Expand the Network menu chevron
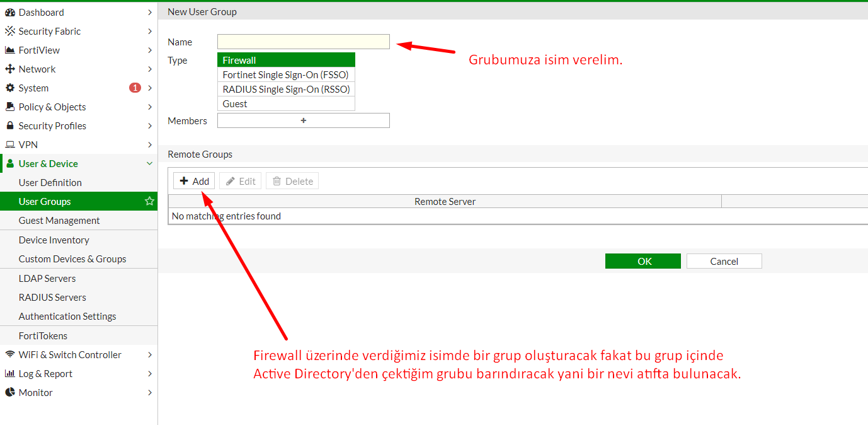 click(x=149, y=69)
